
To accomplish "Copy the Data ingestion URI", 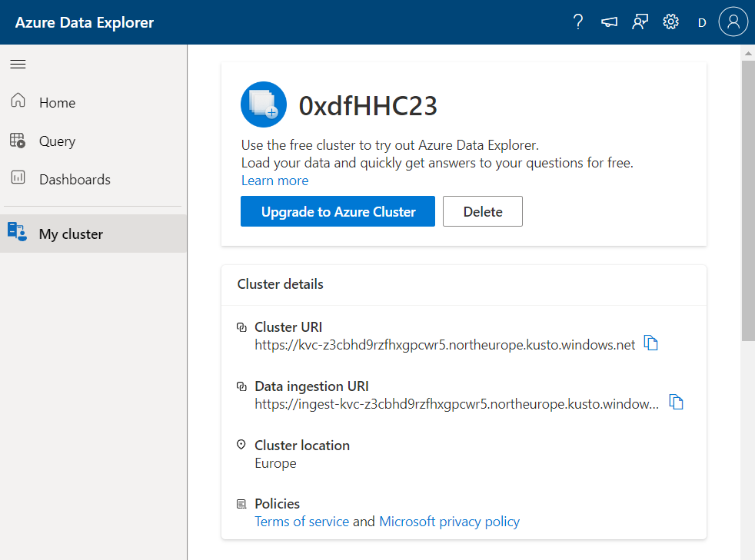I will point(677,402).
